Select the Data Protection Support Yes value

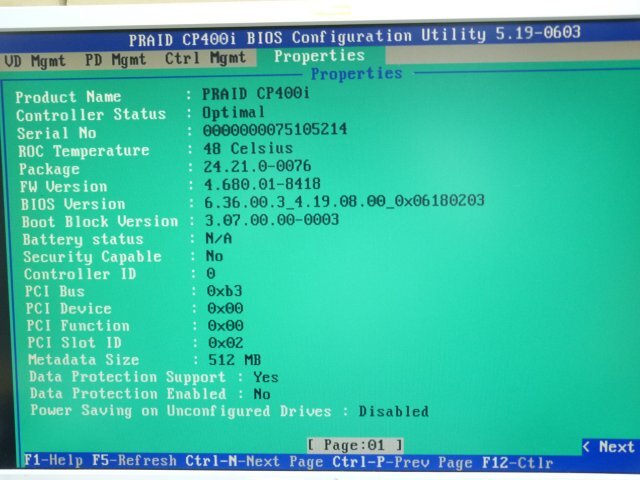point(266,377)
